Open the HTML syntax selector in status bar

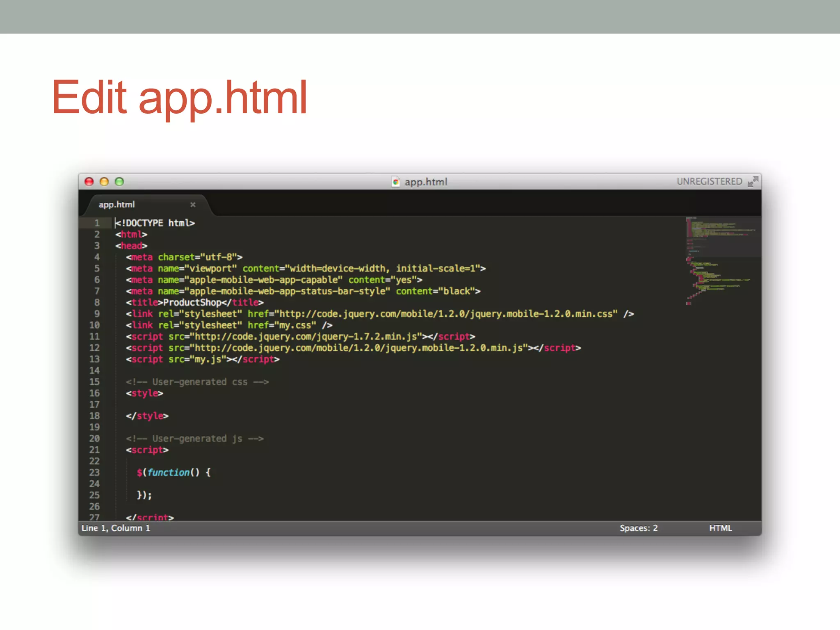(721, 528)
